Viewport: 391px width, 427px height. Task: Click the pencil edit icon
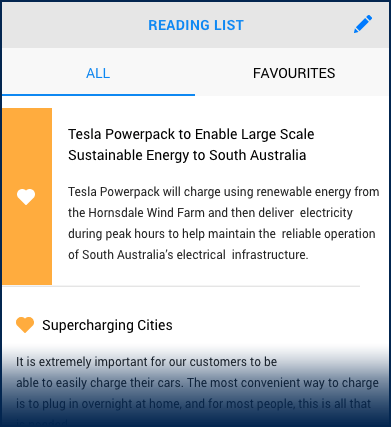363,24
